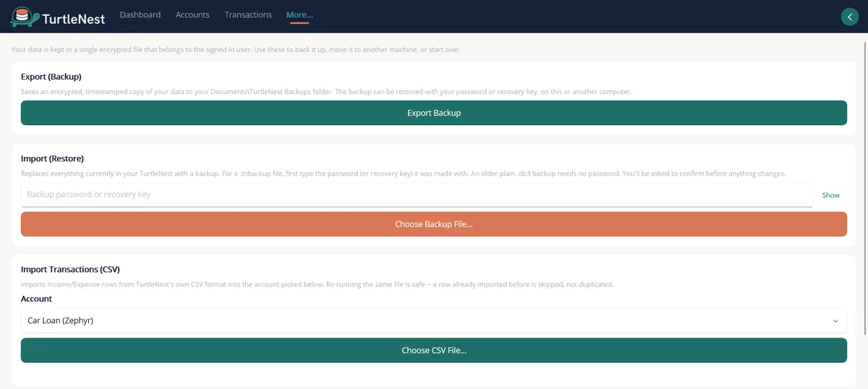Click Choose Backup File... button
This screenshot has width=868, height=389.
434,224
